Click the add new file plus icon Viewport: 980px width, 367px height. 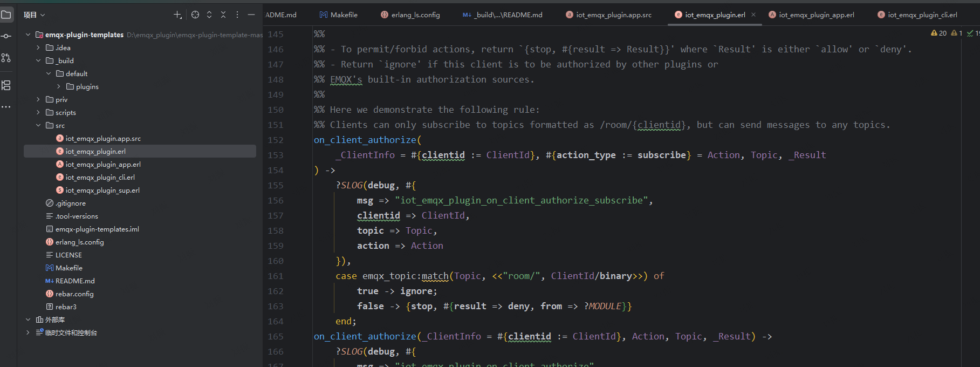coord(177,15)
